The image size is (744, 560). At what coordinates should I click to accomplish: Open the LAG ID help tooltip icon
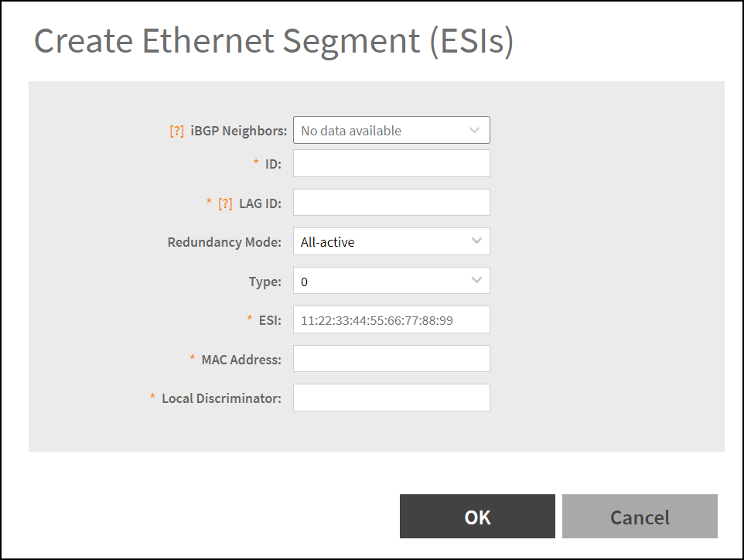coord(225,203)
